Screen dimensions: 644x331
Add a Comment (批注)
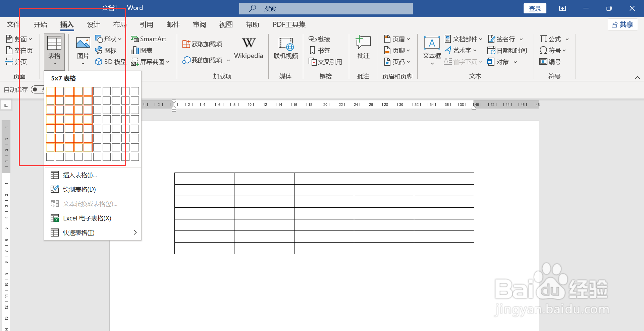tap(363, 48)
